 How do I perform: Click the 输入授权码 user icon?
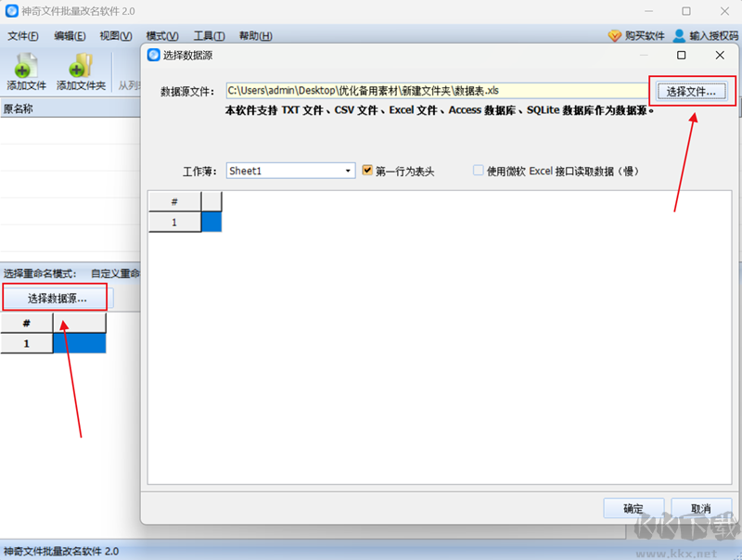(x=679, y=35)
